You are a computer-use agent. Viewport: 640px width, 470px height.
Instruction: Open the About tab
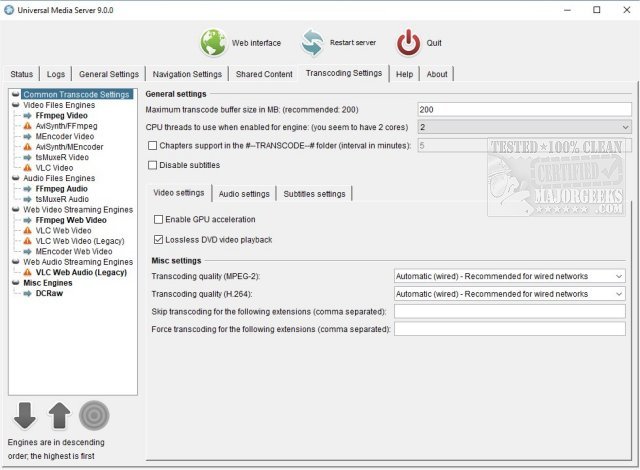coord(437,74)
